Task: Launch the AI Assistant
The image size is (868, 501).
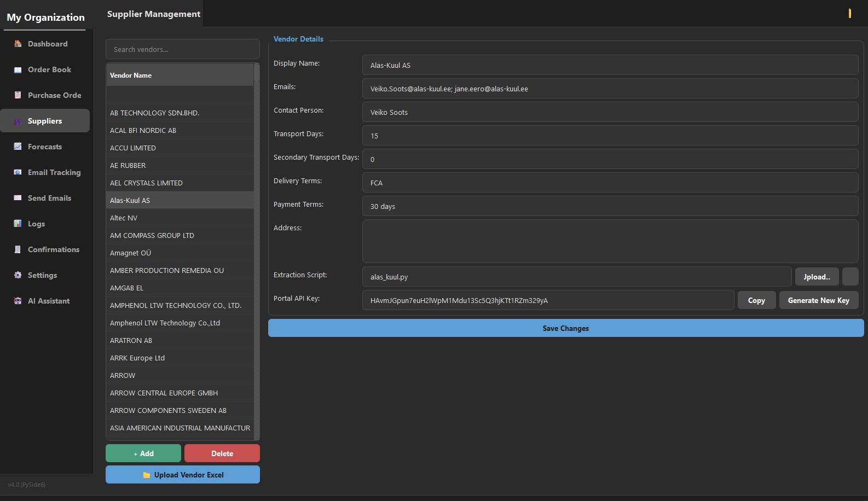Action: [45, 301]
